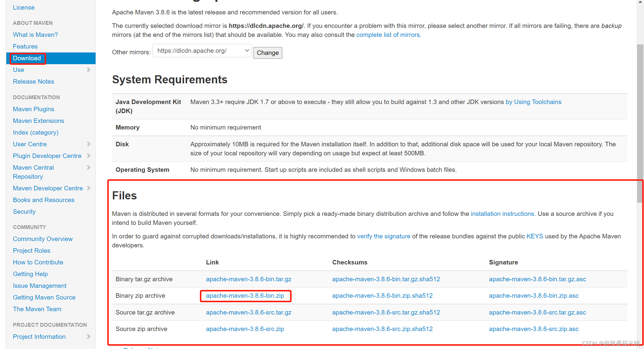Click the Change mirror button
This screenshot has height=349, width=644.
point(268,53)
